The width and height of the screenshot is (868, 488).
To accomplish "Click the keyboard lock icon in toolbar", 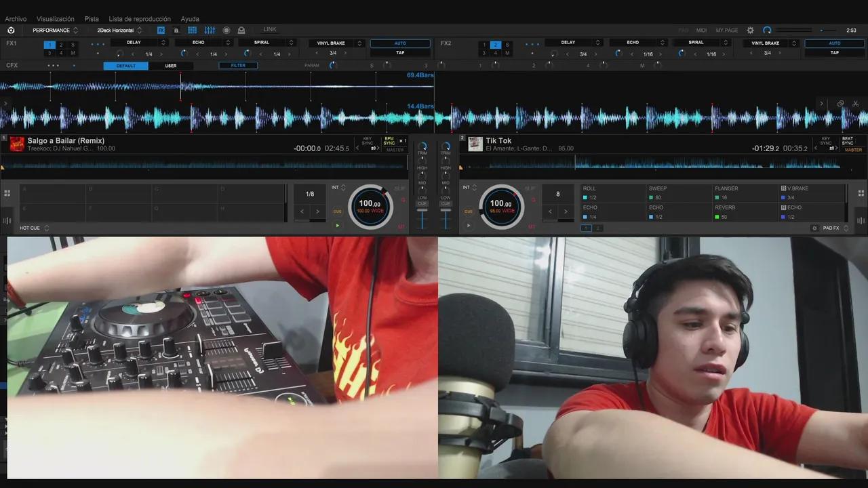I will (176, 30).
